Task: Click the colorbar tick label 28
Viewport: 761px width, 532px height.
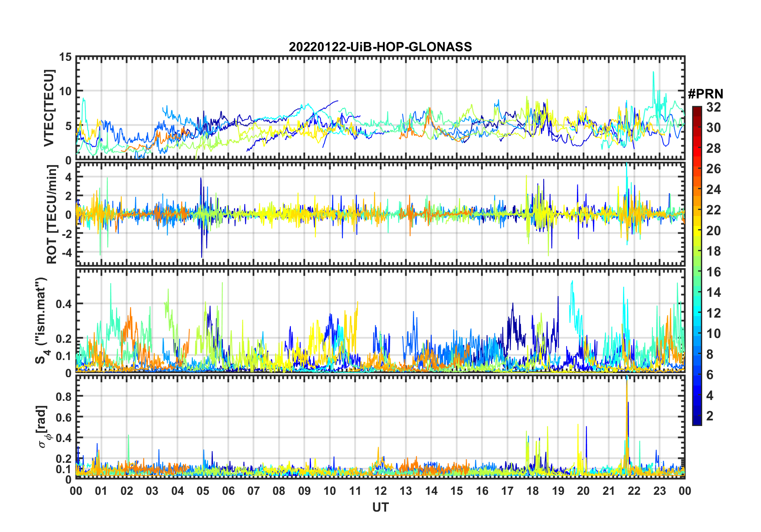Action: 713,148
